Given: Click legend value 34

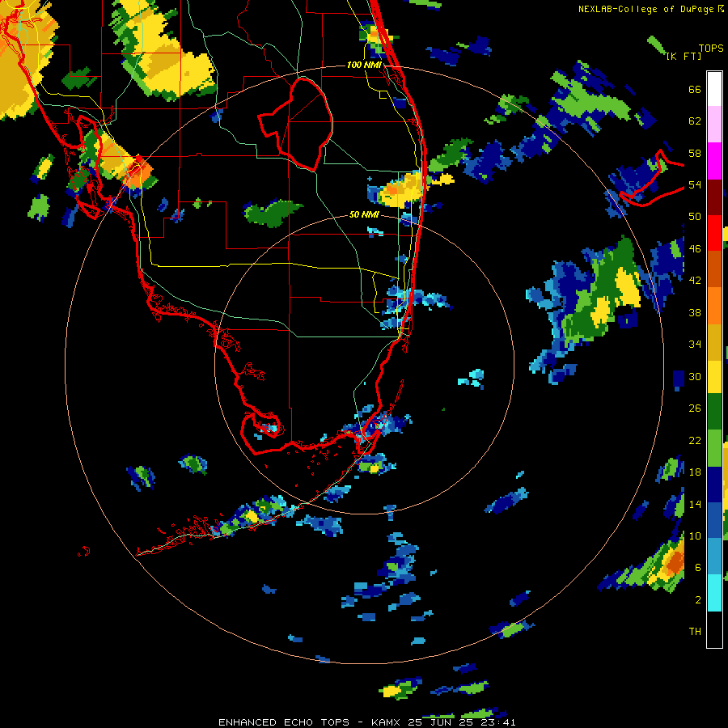Looking at the screenshot, I should pyautogui.click(x=695, y=345).
